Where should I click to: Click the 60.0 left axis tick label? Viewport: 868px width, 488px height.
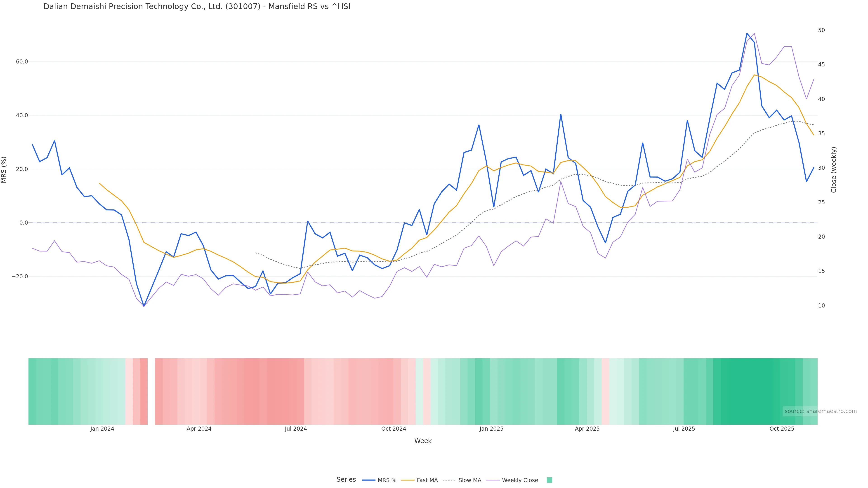pyautogui.click(x=21, y=62)
